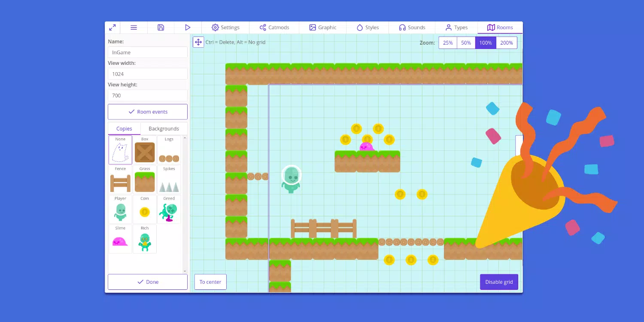Click the To center button
This screenshot has width=644, height=322.
pyautogui.click(x=210, y=282)
